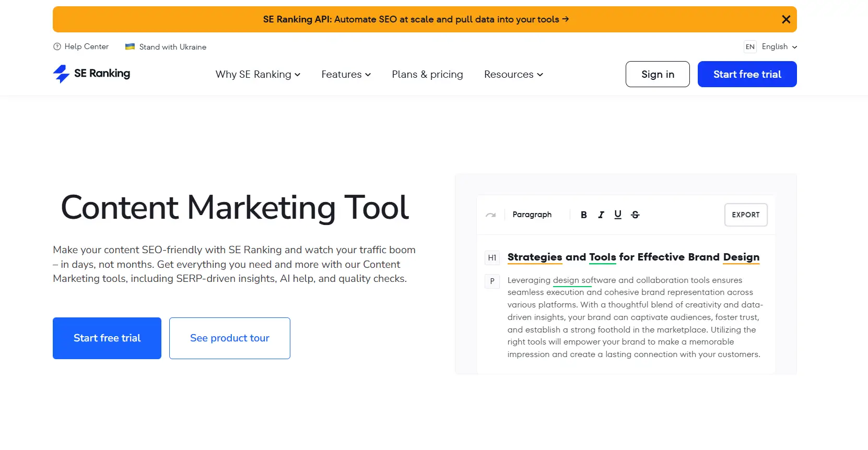
Task: Select the H1 heading block marker
Action: tap(492, 257)
